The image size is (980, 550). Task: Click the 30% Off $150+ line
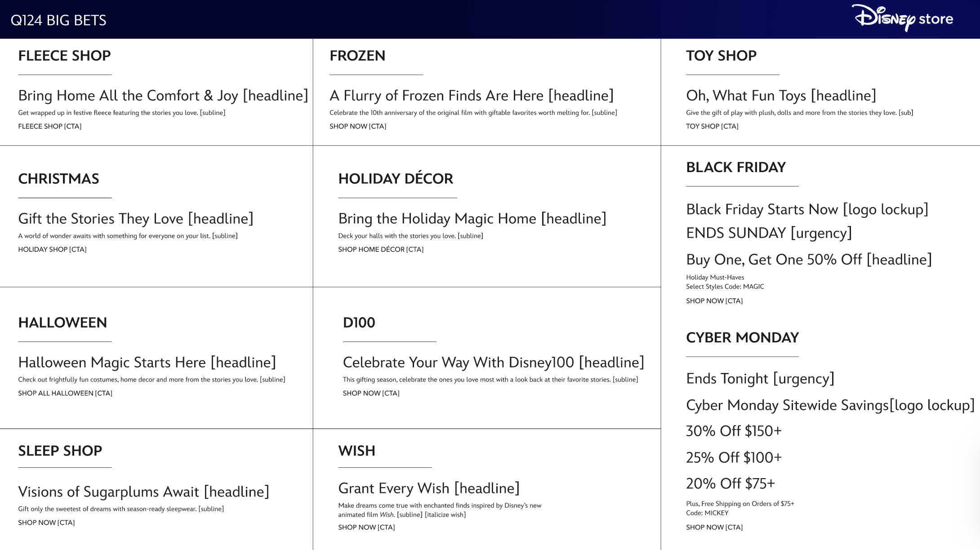(733, 431)
